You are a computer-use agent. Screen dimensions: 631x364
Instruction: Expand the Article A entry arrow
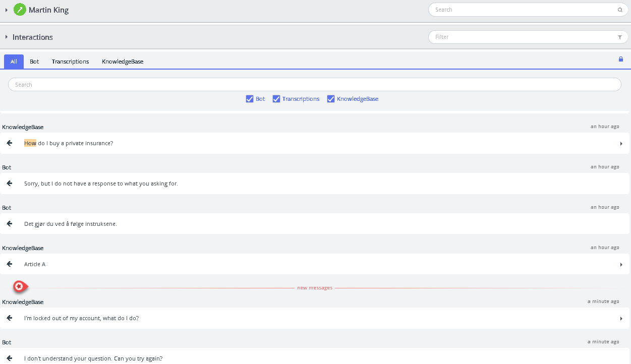pyautogui.click(x=621, y=265)
